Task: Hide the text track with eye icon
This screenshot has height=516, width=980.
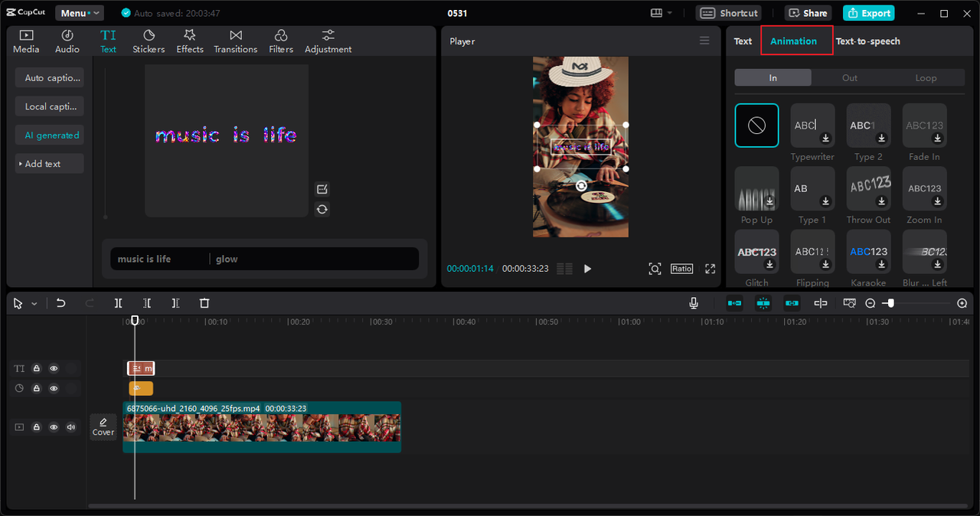Action: point(54,368)
